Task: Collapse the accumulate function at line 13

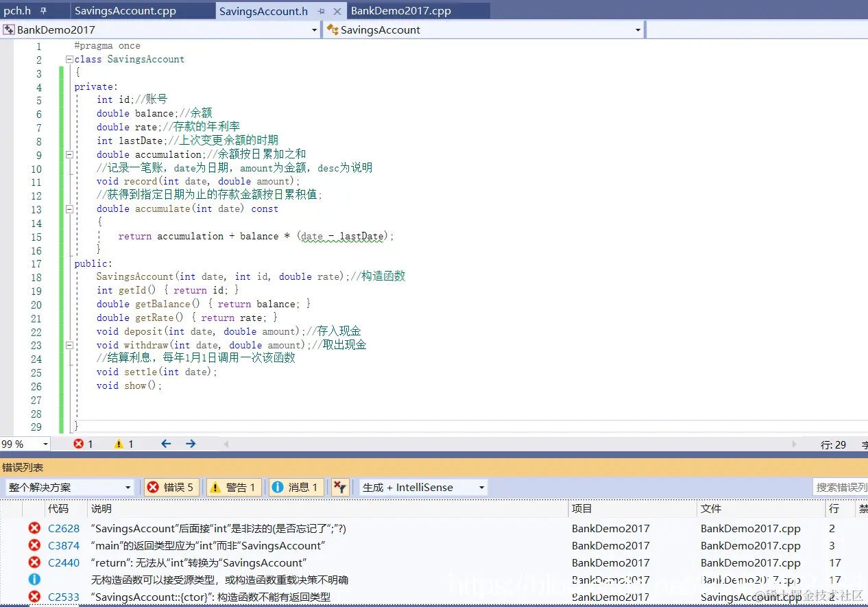Action: (x=69, y=209)
